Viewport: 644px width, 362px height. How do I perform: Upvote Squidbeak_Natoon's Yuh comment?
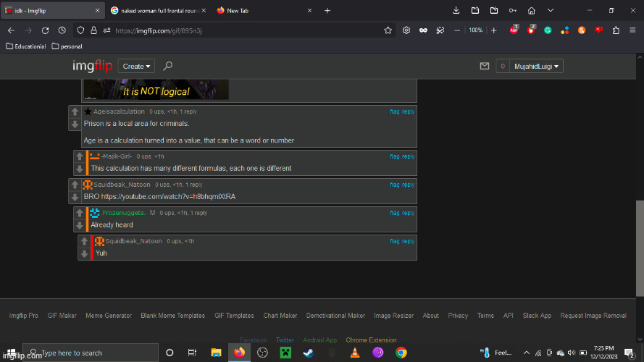click(85, 241)
